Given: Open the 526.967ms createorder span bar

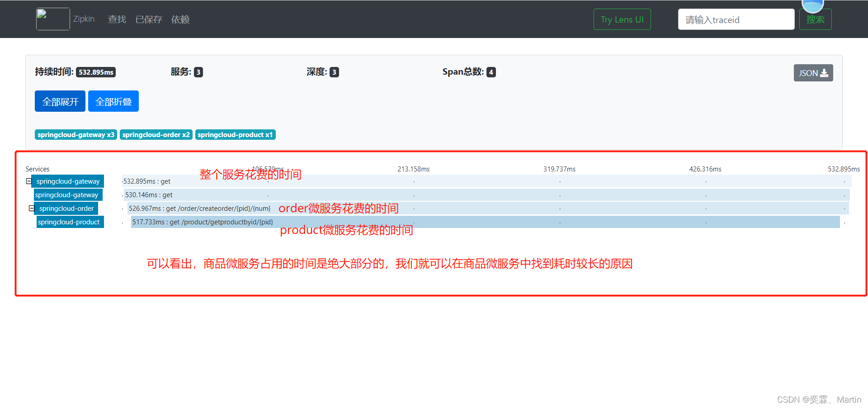Looking at the screenshot, I should (x=488, y=208).
